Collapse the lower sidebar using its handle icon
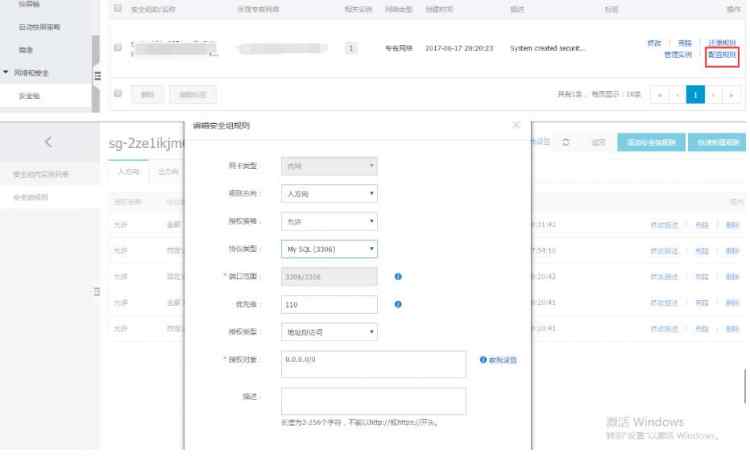 coord(97,291)
